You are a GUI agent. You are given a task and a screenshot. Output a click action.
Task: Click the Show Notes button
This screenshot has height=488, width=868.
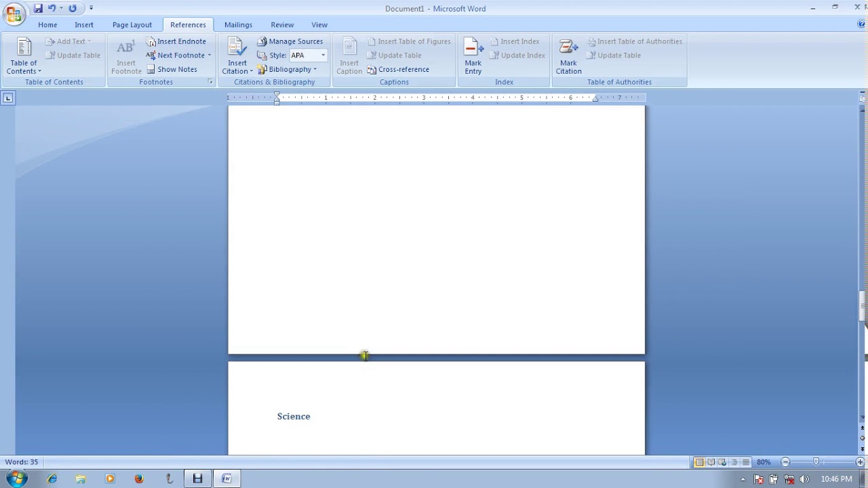172,69
